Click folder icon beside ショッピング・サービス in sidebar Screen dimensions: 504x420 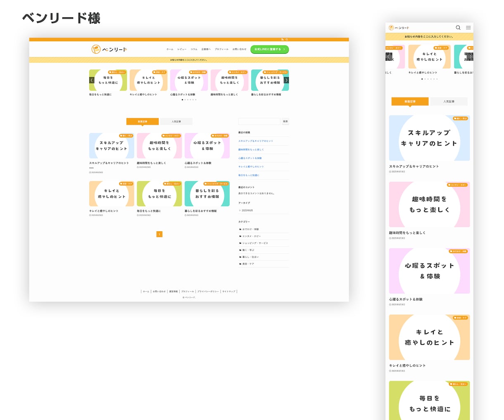coord(240,243)
